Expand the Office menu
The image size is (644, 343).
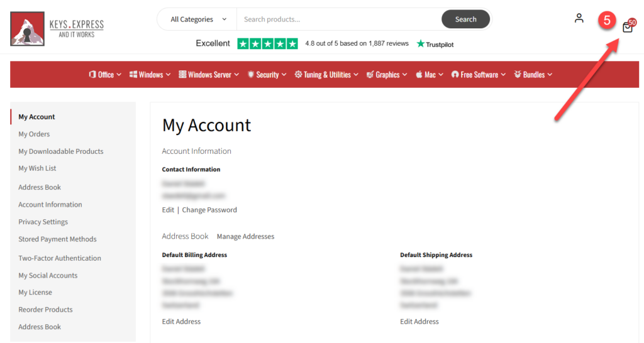coord(105,75)
